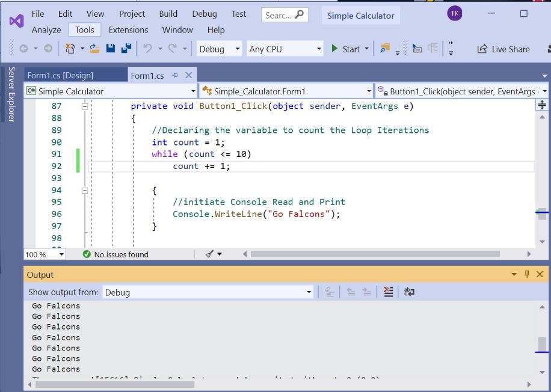Toggle pin on Form1.cs tab
The image size is (551, 392).
click(x=175, y=75)
